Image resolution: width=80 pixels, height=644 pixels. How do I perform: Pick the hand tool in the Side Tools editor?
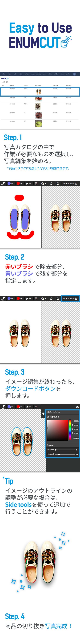pyautogui.click(x=36, y=407)
